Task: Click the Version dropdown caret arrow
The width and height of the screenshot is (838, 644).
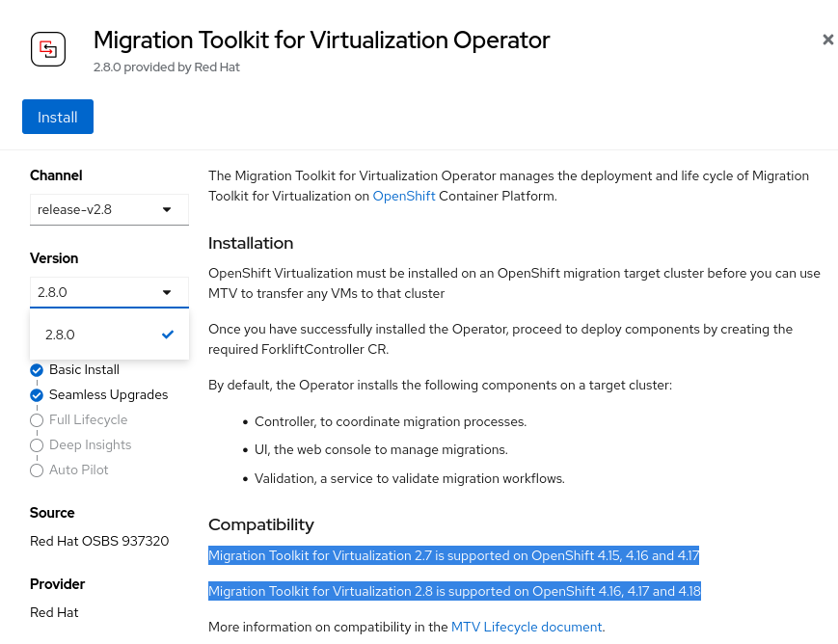Action: tap(167, 292)
